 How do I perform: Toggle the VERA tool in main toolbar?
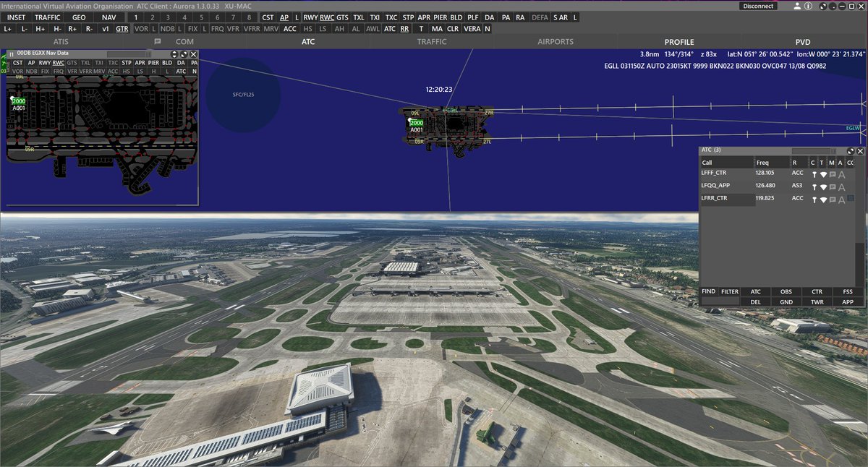click(x=472, y=29)
